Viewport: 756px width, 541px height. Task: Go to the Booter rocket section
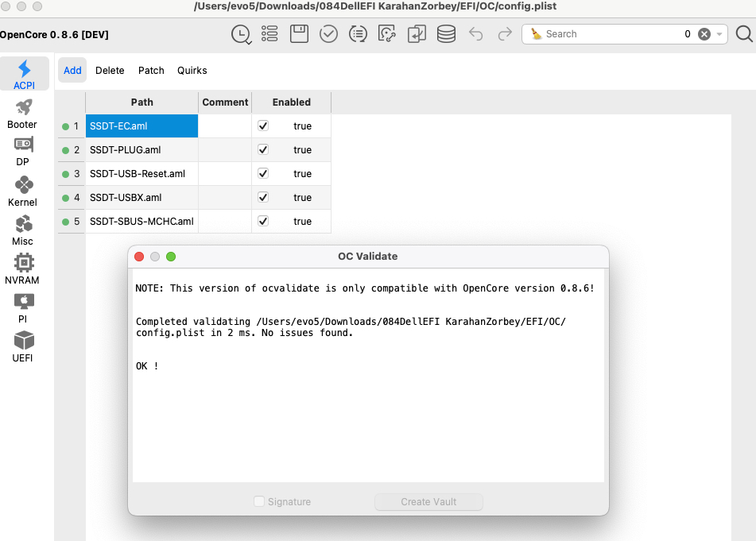click(23, 114)
